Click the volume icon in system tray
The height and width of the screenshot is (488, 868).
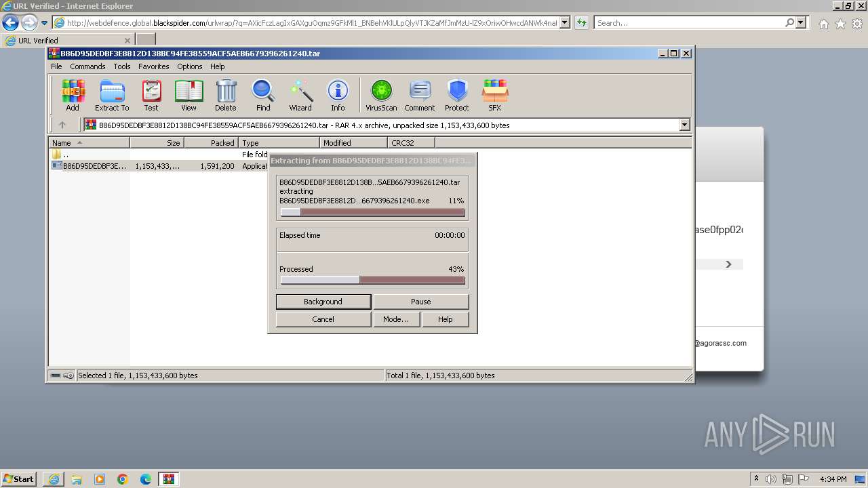[772, 479]
